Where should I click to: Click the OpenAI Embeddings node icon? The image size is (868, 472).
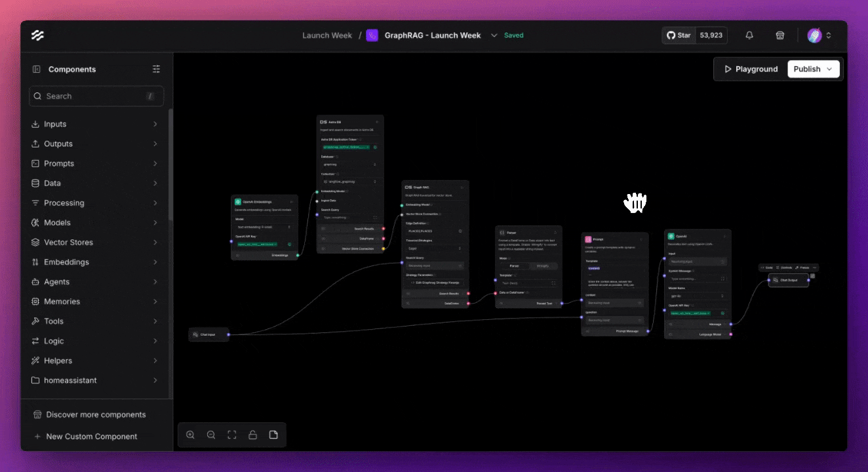coord(238,202)
